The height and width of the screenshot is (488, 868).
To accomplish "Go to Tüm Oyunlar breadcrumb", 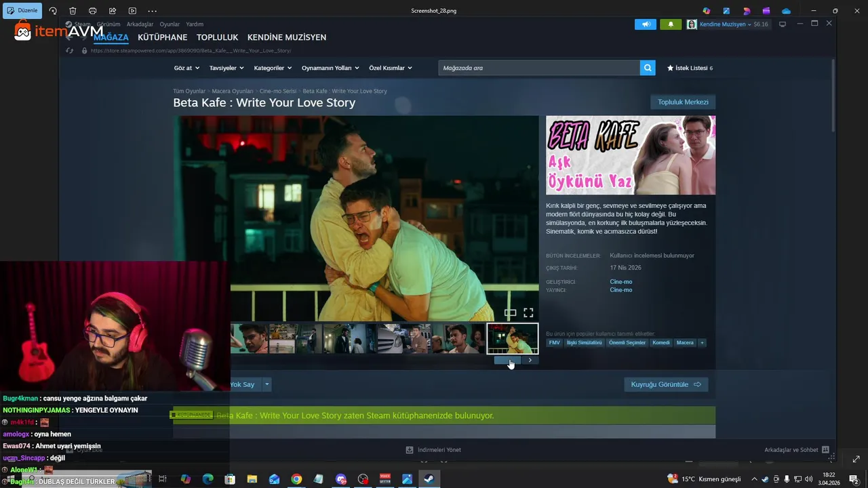I will (189, 91).
